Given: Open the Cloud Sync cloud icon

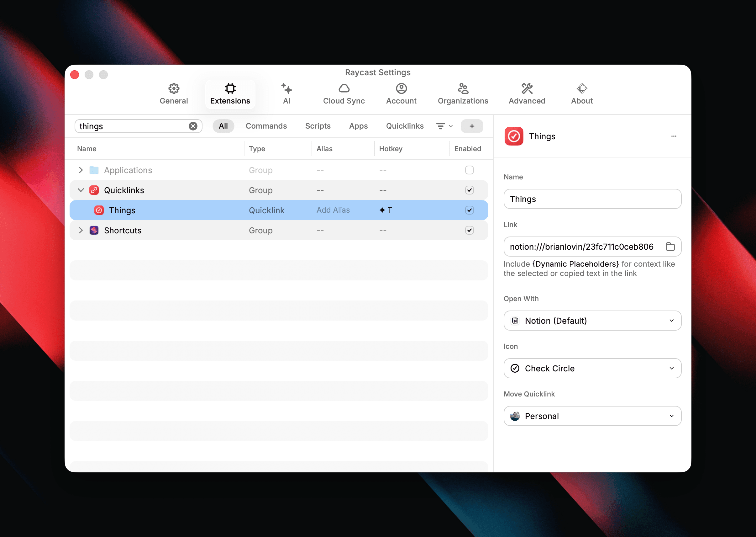Looking at the screenshot, I should click(x=344, y=89).
